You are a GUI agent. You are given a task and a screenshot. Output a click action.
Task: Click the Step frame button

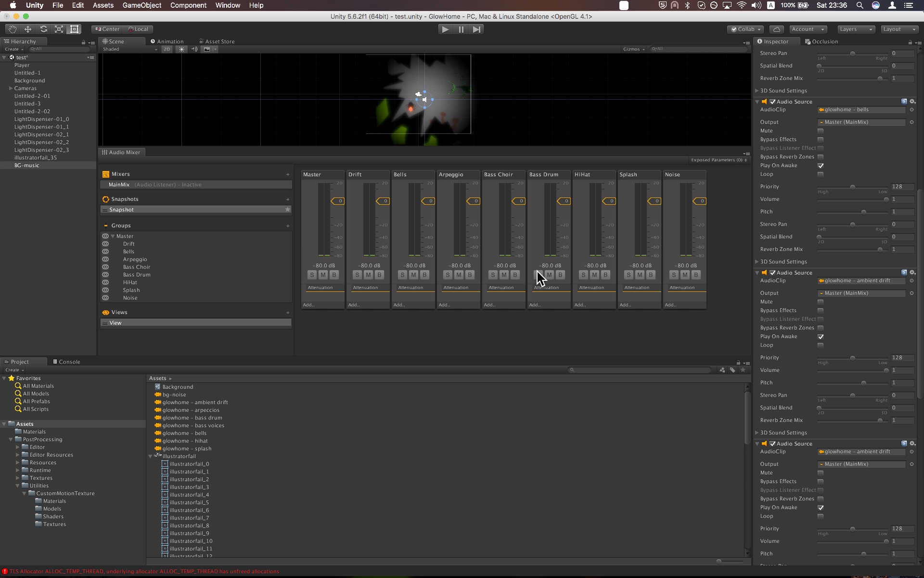476,29
